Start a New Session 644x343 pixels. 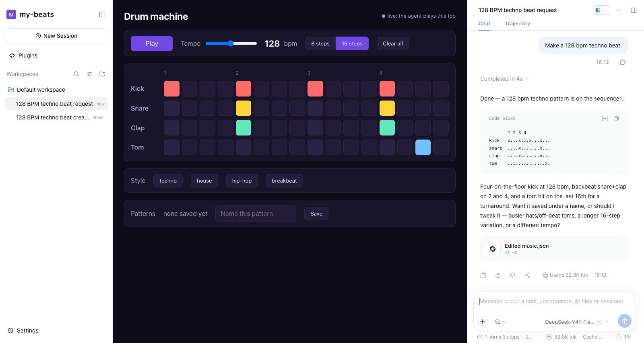56,36
